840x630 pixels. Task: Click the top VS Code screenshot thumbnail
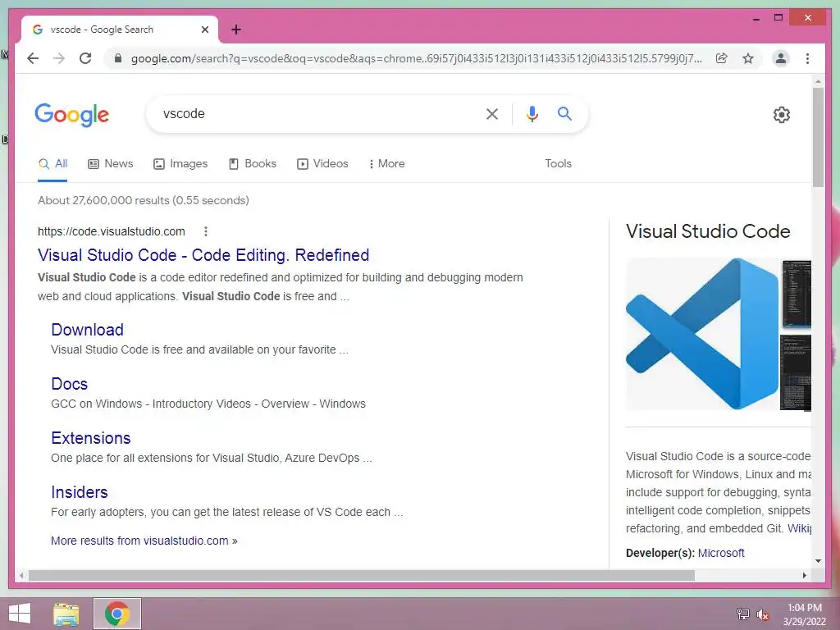point(796,294)
